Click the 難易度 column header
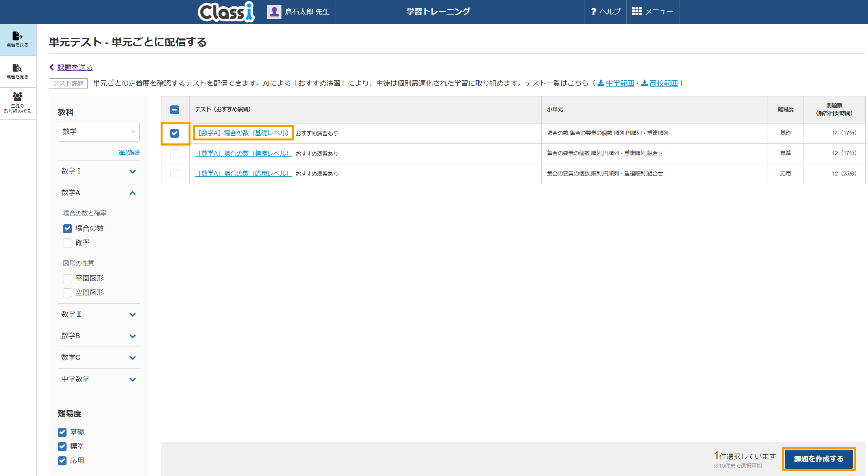 (785, 109)
